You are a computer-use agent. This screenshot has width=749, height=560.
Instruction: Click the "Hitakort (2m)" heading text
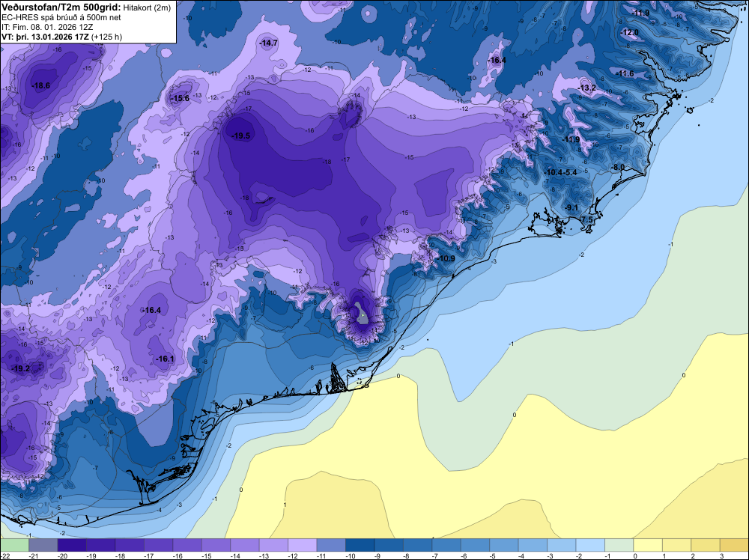pos(145,7)
